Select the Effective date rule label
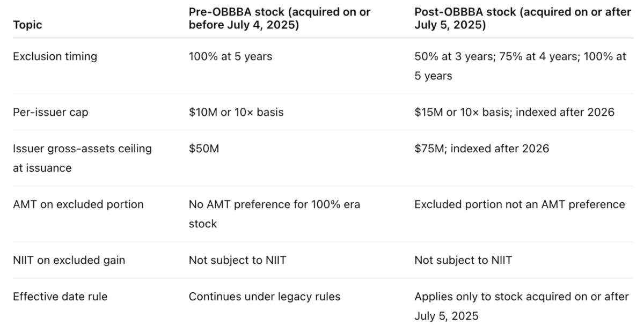The height and width of the screenshot is (325, 644). [x=60, y=297]
